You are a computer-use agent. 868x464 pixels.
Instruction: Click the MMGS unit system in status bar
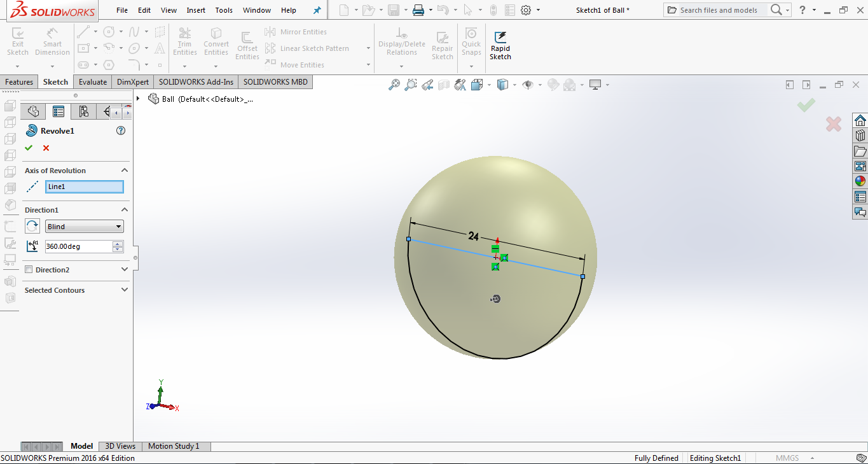pyautogui.click(x=787, y=458)
